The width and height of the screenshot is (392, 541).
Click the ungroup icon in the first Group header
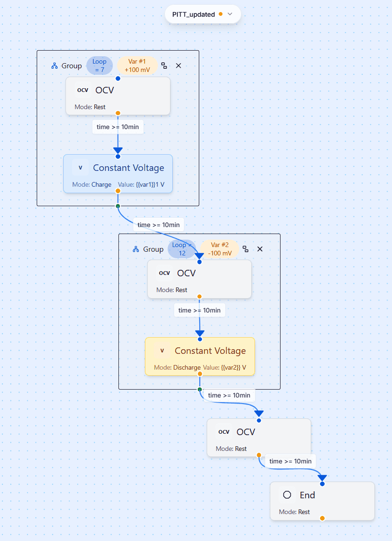(x=164, y=65)
